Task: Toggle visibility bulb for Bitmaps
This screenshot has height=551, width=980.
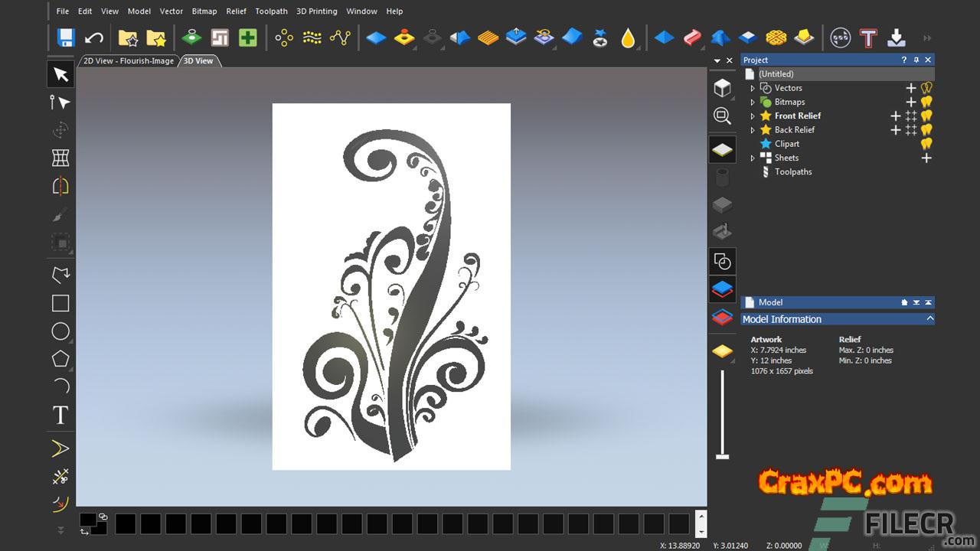Action: [926, 102]
